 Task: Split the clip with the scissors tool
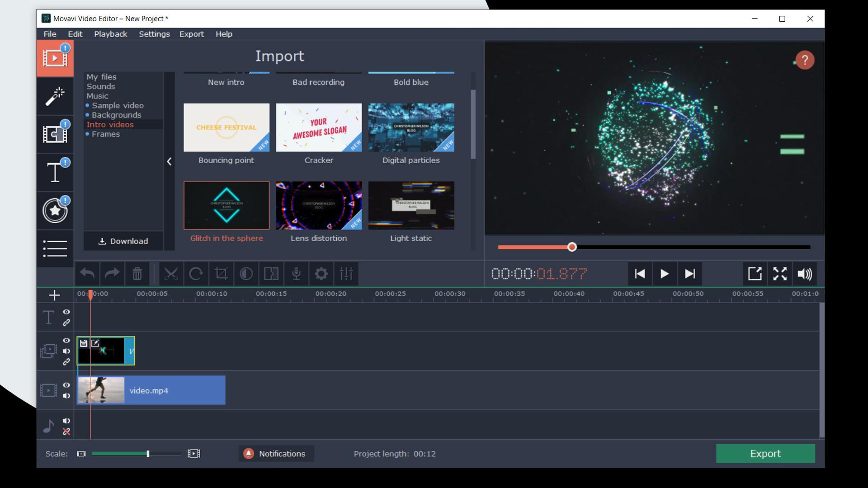click(172, 273)
